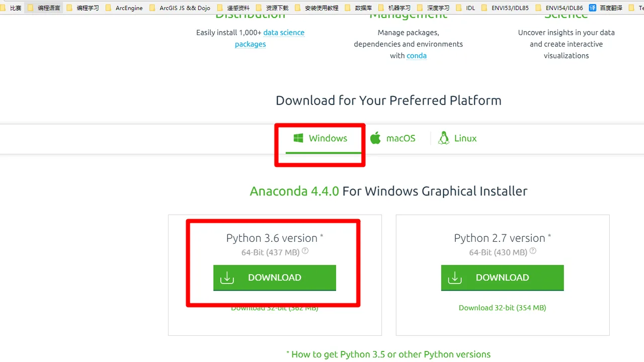Download the Python 2.7 64-bit installer
Screen dimensions: 644x362
[x=503, y=278]
